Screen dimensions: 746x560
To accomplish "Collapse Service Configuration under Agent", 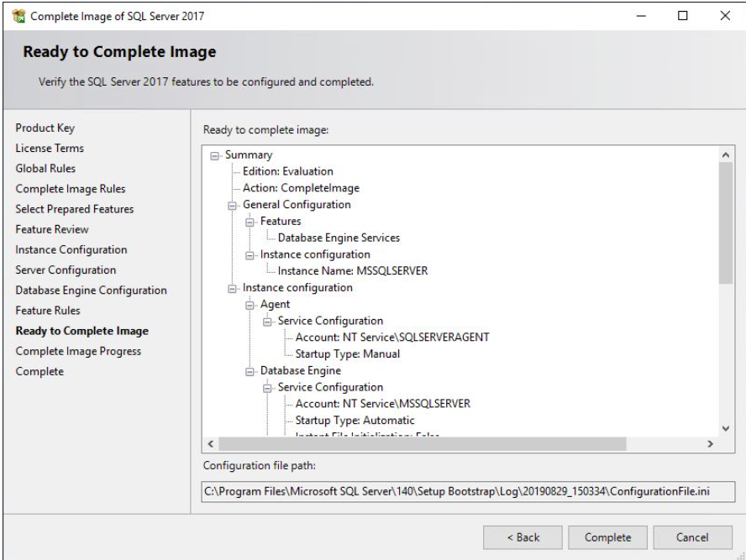I will pos(267,322).
